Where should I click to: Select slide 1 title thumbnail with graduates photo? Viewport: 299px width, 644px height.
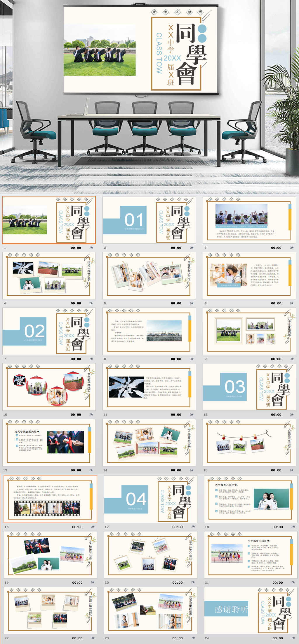tap(49, 220)
